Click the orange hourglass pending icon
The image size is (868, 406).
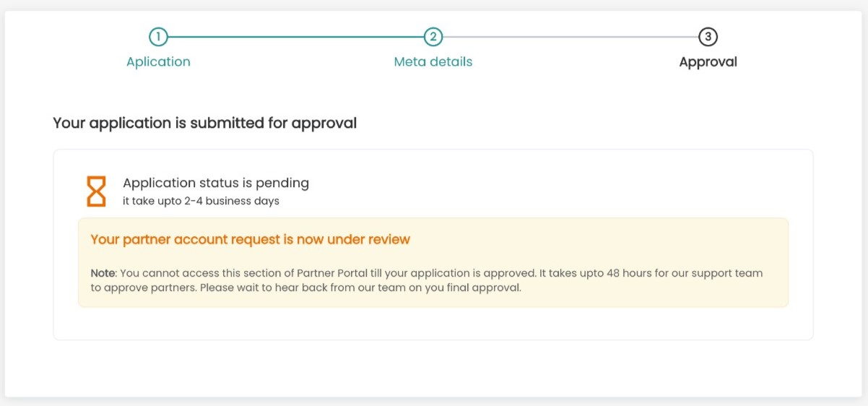(x=96, y=191)
